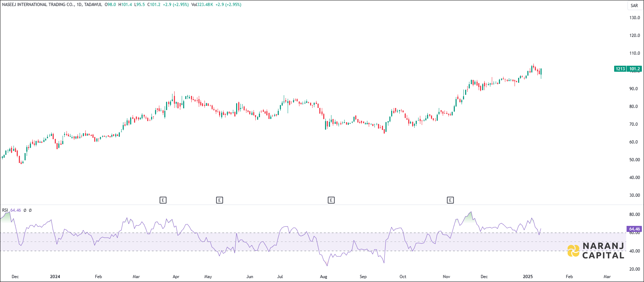Click the 30.0 price axis label

[x=634, y=195]
